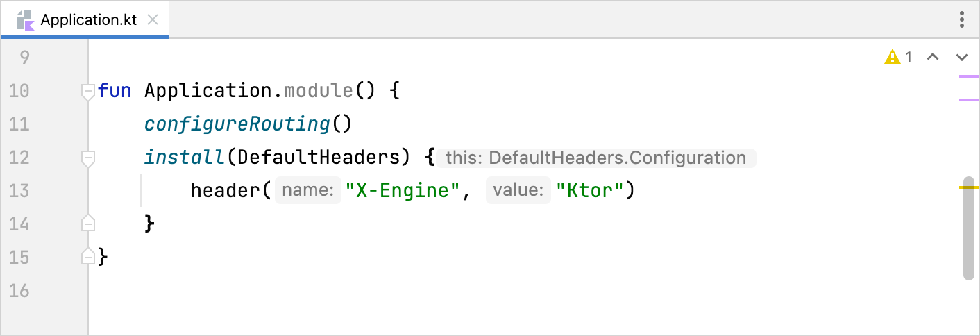Image resolution: width=980 pixels, height=336 pixels.
Task: Collapse the install block fold marker
Action: [x=87, y=158]
